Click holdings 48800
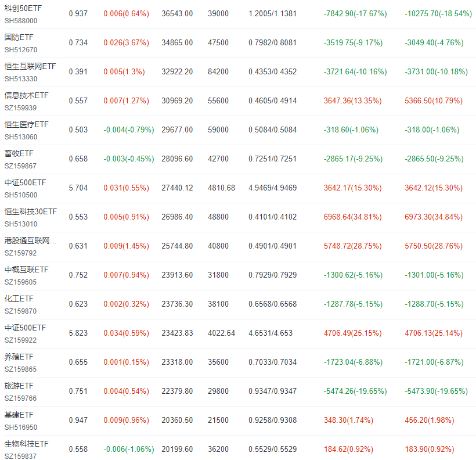The height and width of the screenshot is (460, 476). point(218,217)
